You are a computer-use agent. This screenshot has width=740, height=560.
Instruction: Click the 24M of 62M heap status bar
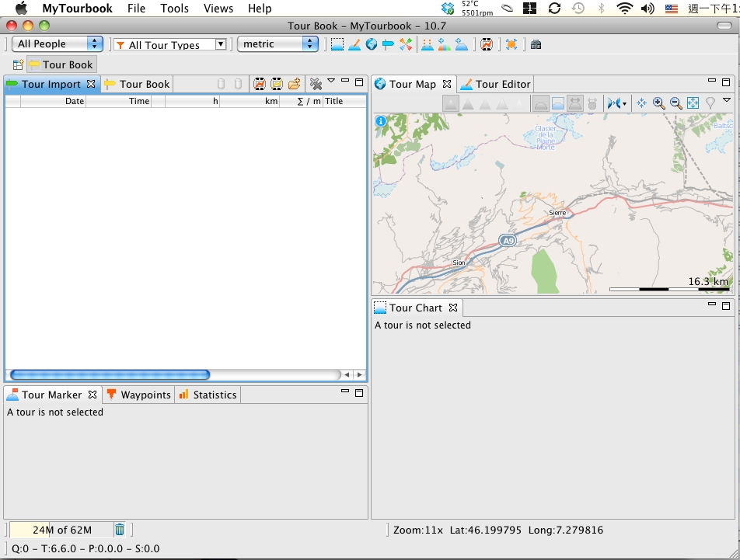pos(62,530)
